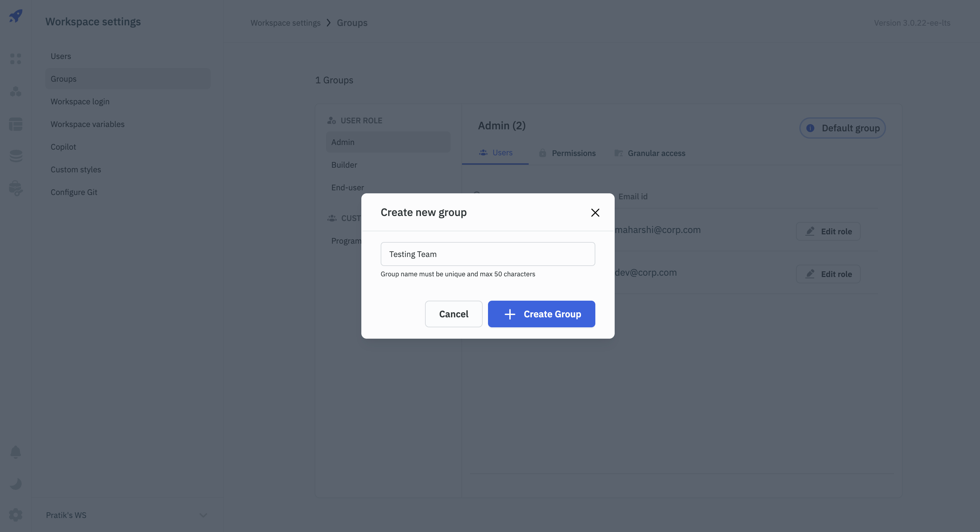Click the info icon inside Default group badge

coord(810,128)
